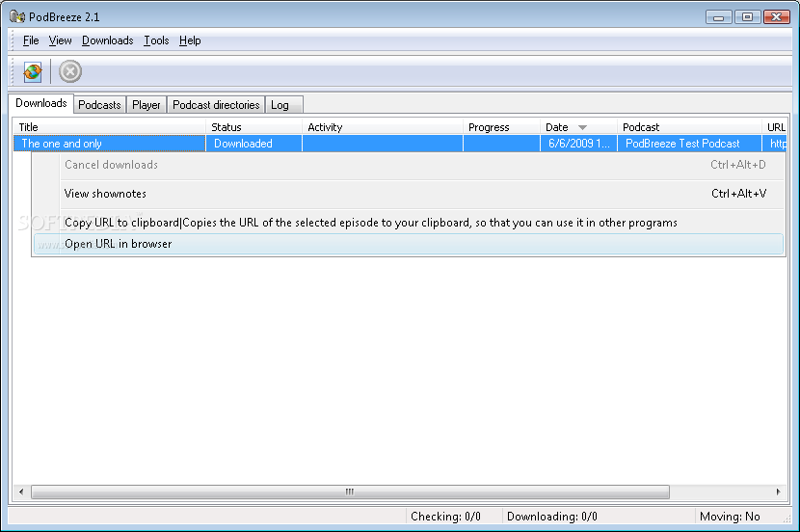The width and height of the screenshot is (800, 532).
Task: Switch to the Log tab
Action: pyautogui.click(x=280, y=105)
